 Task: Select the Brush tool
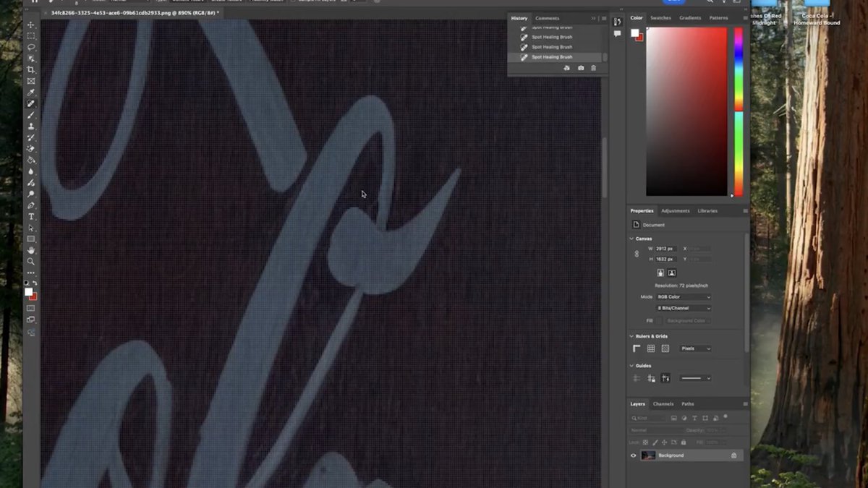(31, 115)
